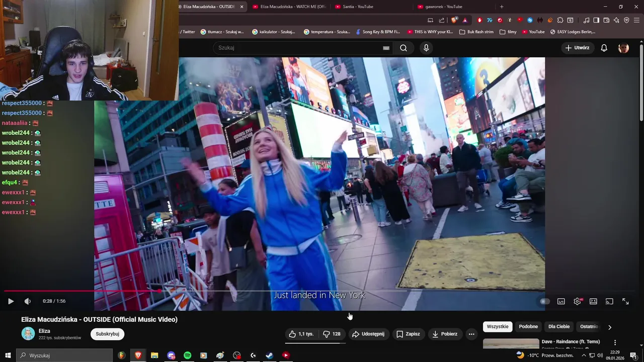The image size is (644, 362).
Task: Show hidden system tray icons
Action: click(584, 355)
